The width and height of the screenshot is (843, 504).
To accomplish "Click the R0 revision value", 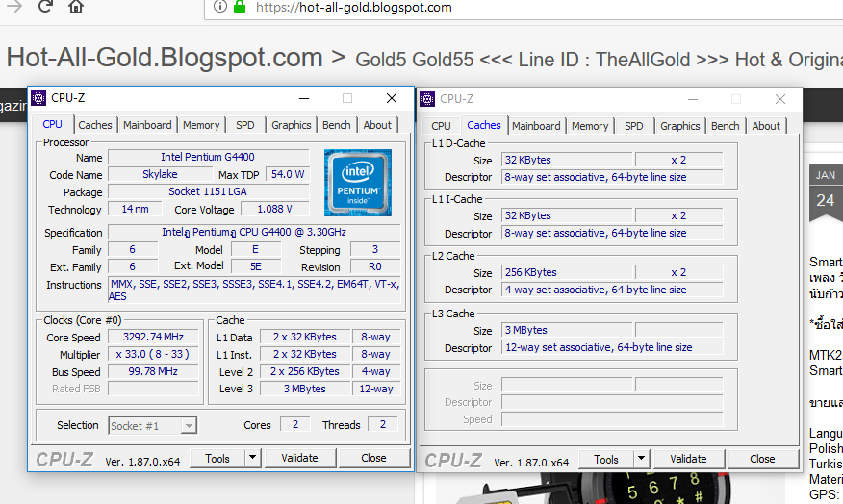I will click(375, 266).
